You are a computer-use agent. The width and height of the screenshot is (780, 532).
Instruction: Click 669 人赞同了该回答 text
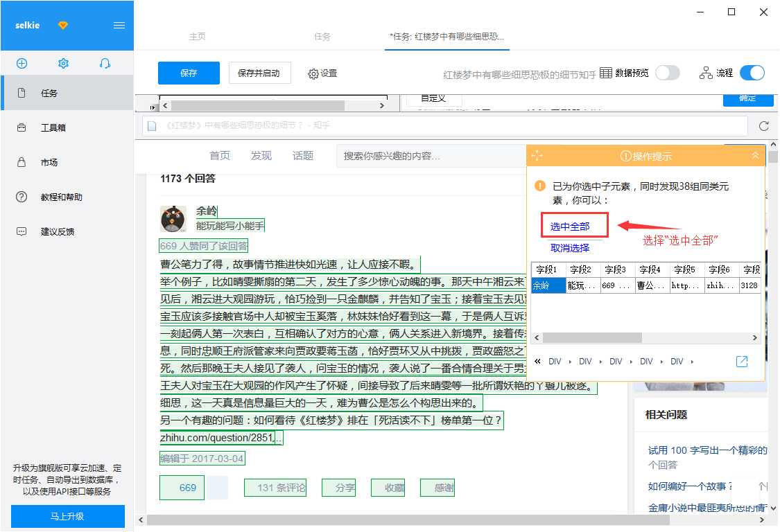click(x=203, y=246)
